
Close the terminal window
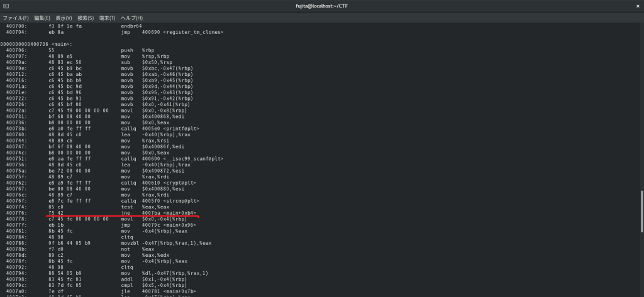[636, 6]
